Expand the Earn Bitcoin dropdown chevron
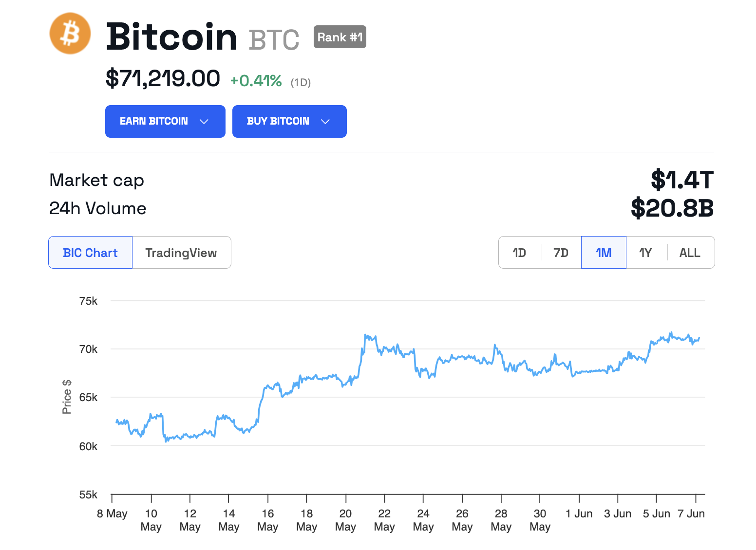Viewport: 756px width, 550px height. click(x=204, y=122)
